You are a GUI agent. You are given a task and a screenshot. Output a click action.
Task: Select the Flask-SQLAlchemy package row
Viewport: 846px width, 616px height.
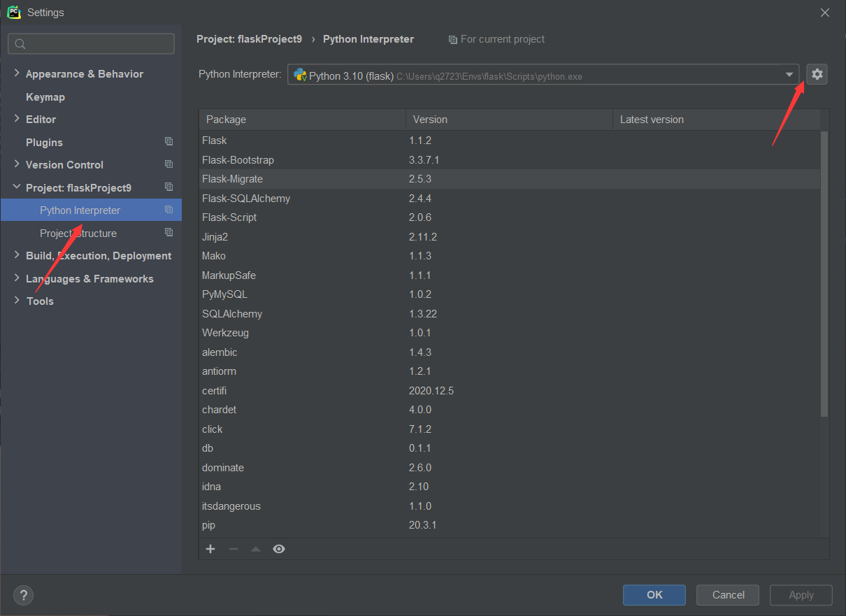509,199
